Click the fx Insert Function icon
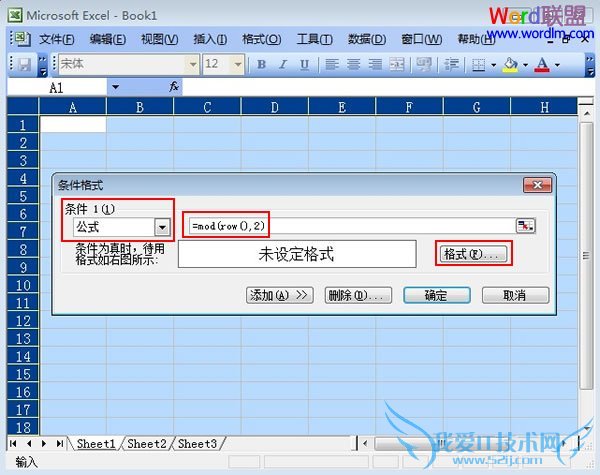Screen dimensions: 600x475 [174, 87]
